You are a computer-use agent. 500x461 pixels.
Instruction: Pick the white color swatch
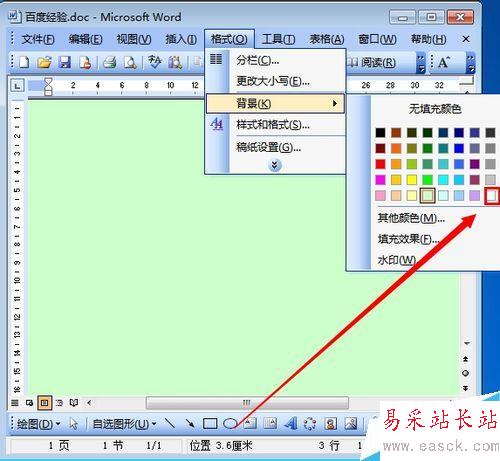pos(492,196)
